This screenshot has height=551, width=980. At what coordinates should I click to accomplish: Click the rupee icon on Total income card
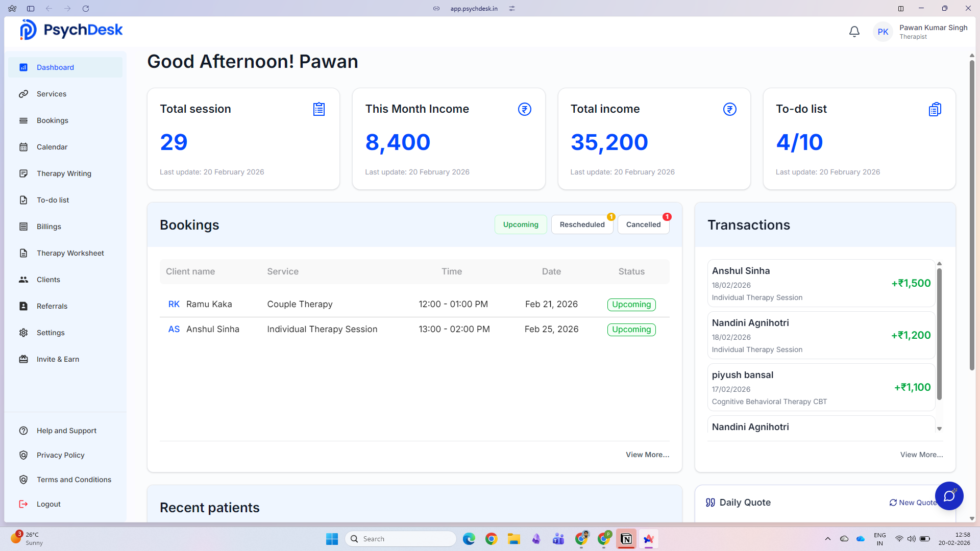[729, 109]
